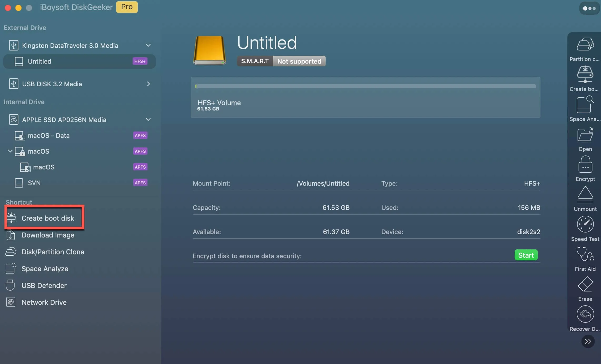Screen dimensions: 601x364
Task: Click the Encrypt padlock icon
Action: (x=585, y=165)
